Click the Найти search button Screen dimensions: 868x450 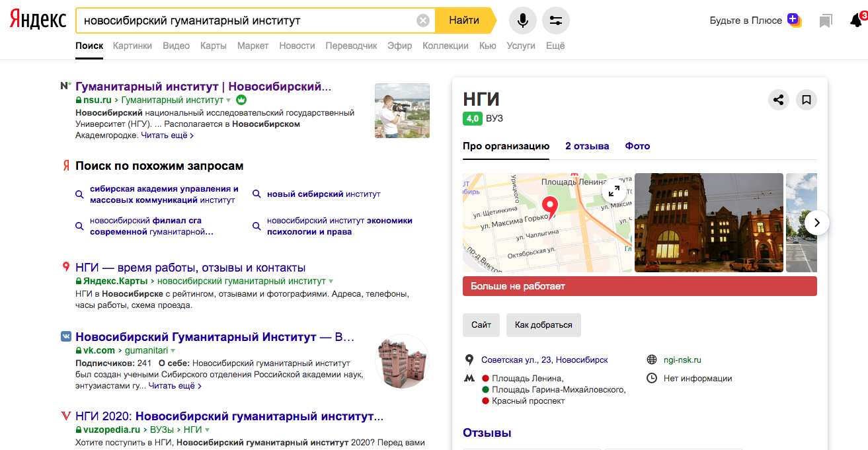point(465,20)
